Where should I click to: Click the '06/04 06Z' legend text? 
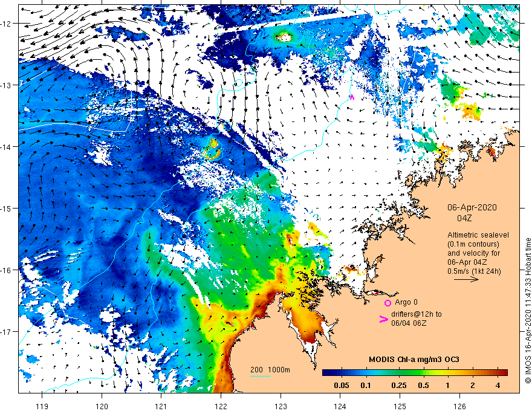(x=409, y=323)
